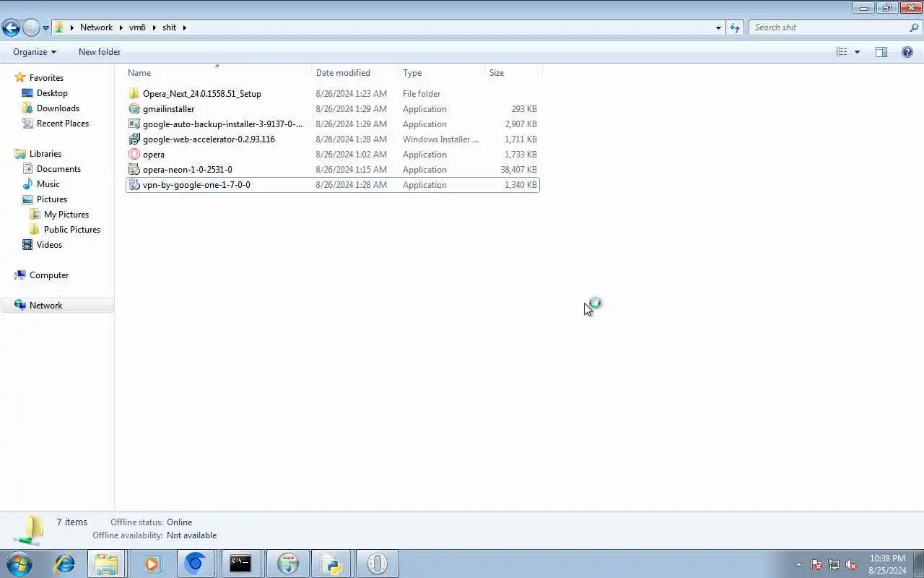Open the Music library
The height and width of the screenshot is (578, 924).
pos(48,184)
